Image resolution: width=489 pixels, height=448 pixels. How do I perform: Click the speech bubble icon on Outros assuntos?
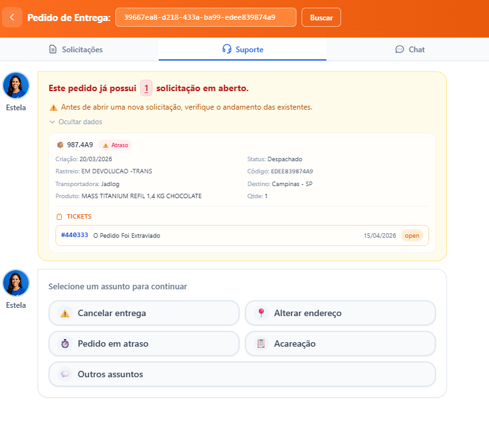64,375
